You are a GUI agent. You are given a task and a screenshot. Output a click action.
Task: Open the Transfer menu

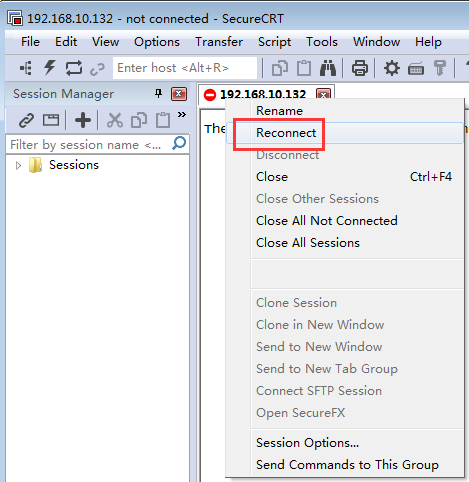click(x=219, y=42)
